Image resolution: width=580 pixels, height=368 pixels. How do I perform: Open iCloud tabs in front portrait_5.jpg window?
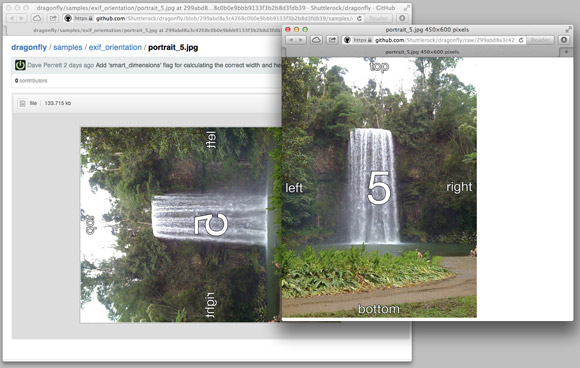click(316, 40)
